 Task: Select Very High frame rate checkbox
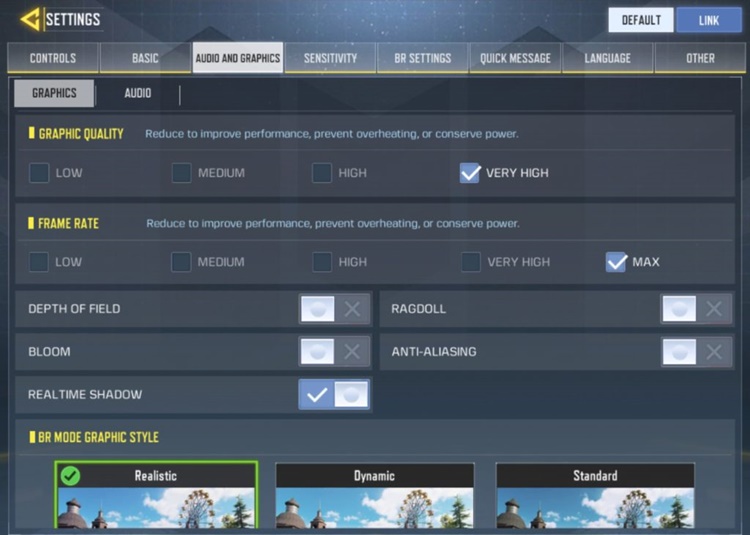pos(471,262)
